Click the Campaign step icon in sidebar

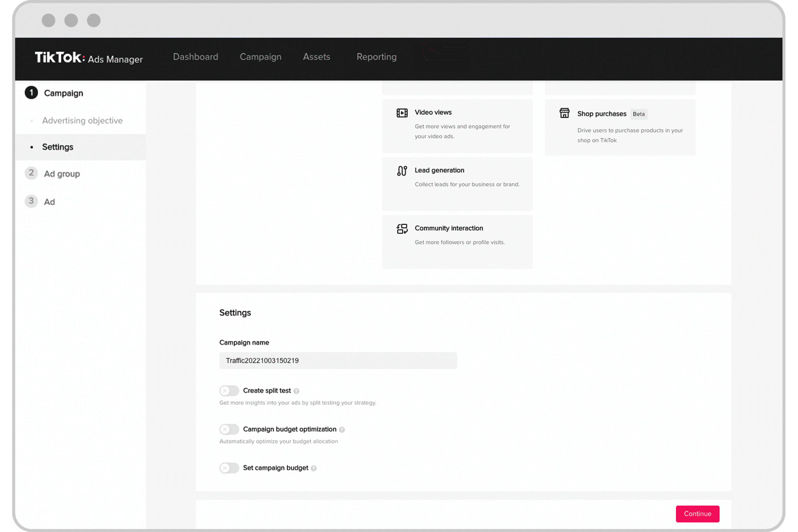tap(31, 93)
